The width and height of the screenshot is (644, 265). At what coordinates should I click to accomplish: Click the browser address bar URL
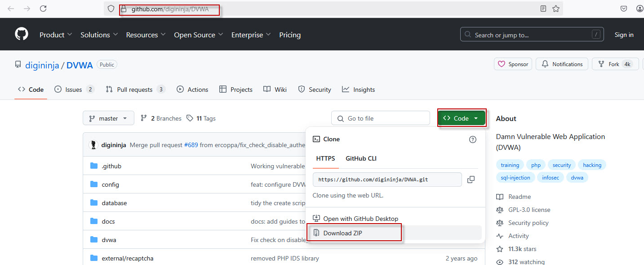coord(170,9)
